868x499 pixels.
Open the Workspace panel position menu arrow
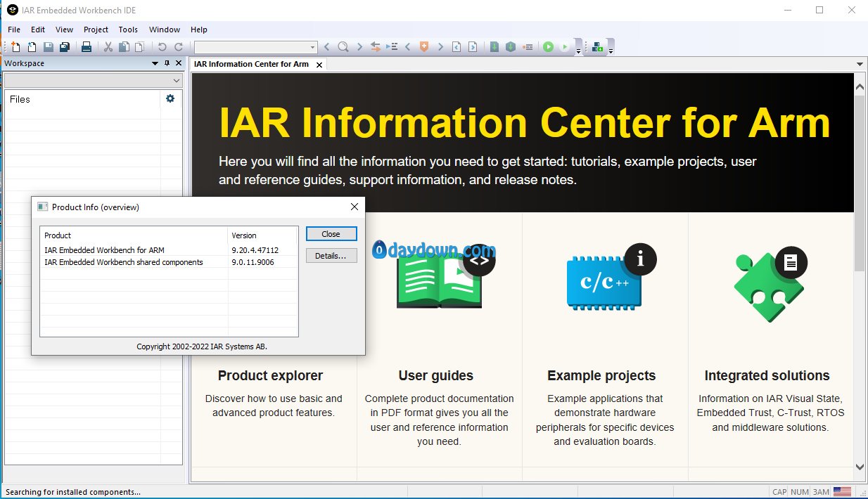(155, 63)
